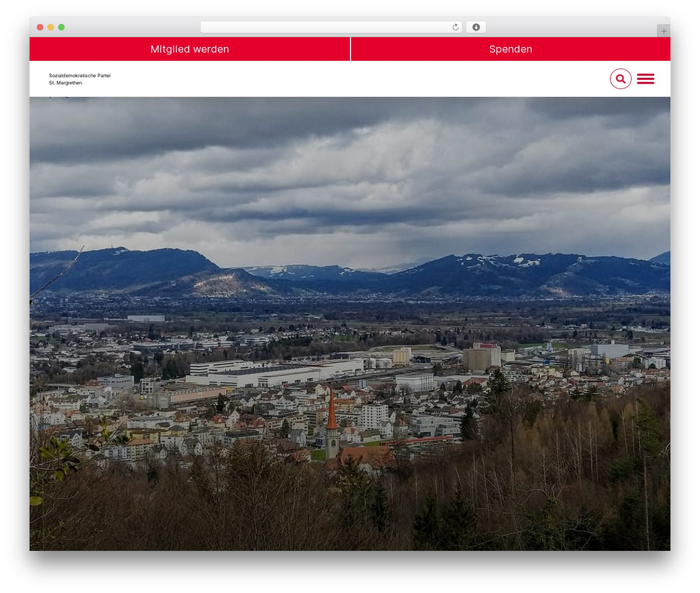The width and height of the screenshot is (700, 593).
Task: Go to Sozialdemokratische Partei St. Margrethen home
Action: click(80, 79)
